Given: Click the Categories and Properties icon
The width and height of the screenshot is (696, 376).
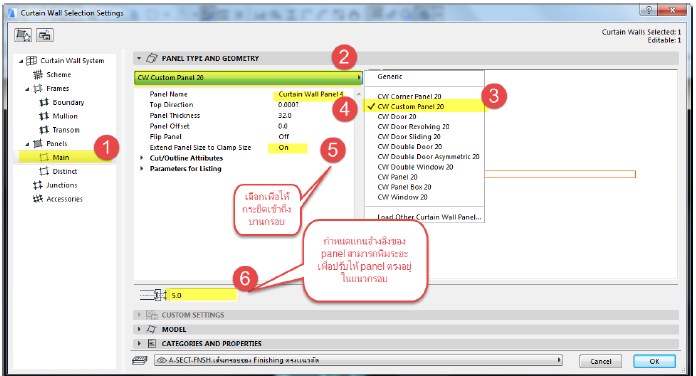Looking at the screenshot, I should [152, 344].
